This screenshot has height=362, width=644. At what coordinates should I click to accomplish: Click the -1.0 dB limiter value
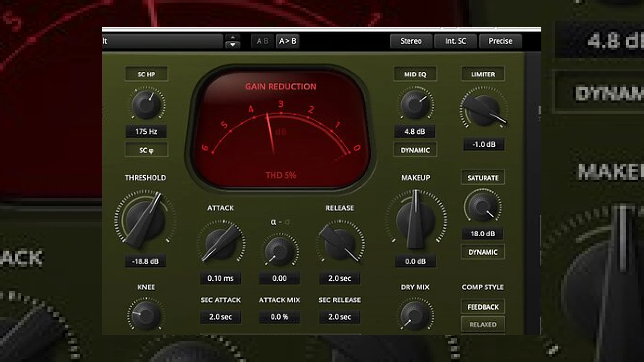coord(484,144)
